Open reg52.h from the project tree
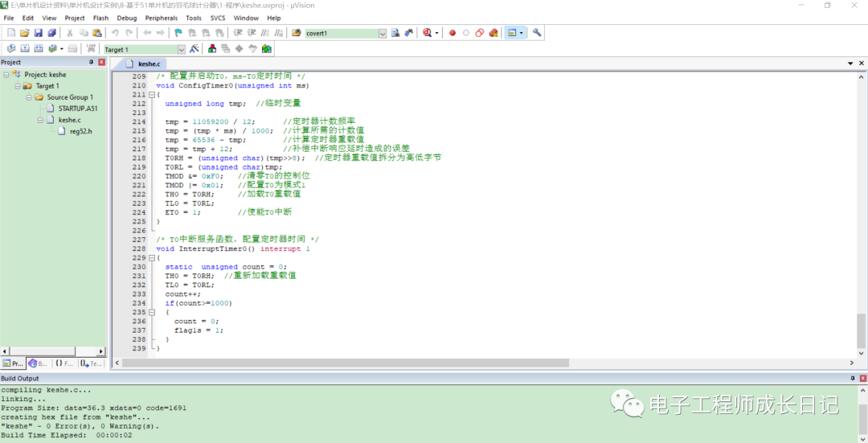 pyautogui.click(x=80, y=131)
